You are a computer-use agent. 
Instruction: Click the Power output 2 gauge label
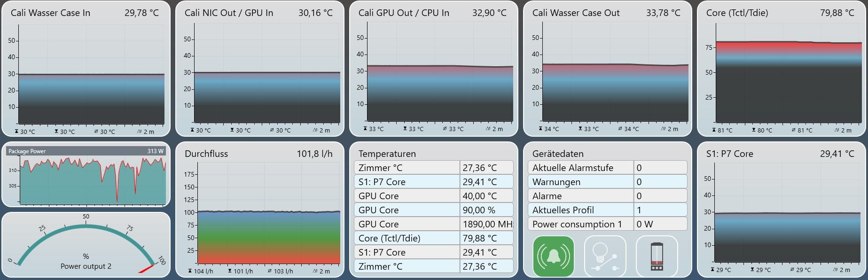pyautogui.click(x=86, y=266)
